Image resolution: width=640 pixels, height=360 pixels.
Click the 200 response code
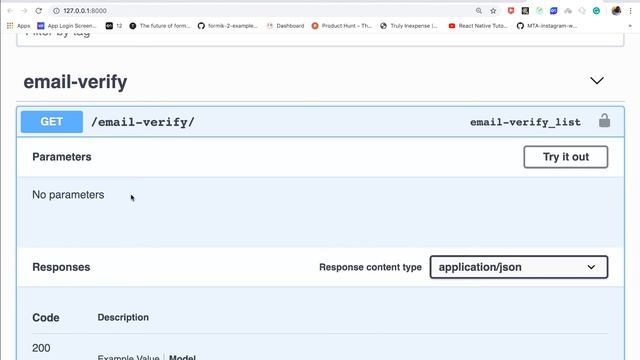click(x=41, y=348)
